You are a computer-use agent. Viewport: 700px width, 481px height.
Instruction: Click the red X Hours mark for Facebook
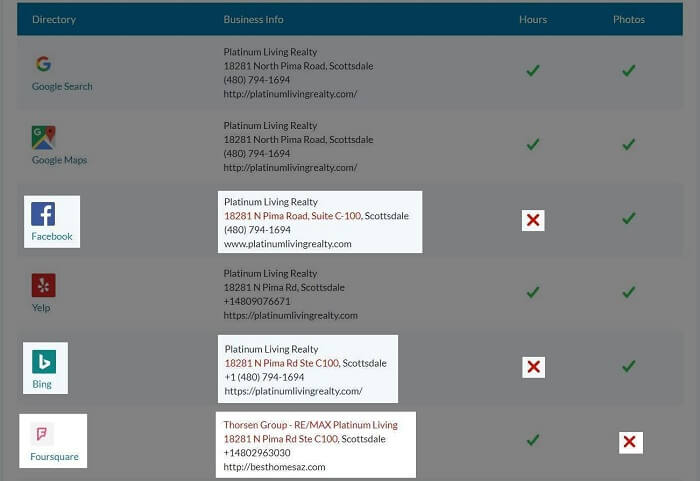coord(533,220)
